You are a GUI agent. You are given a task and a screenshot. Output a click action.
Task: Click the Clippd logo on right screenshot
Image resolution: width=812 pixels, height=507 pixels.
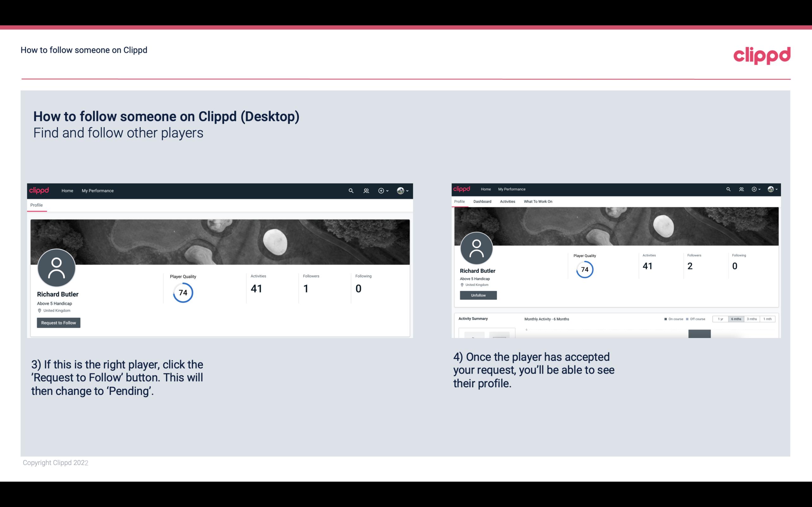[x=463, y=189]
